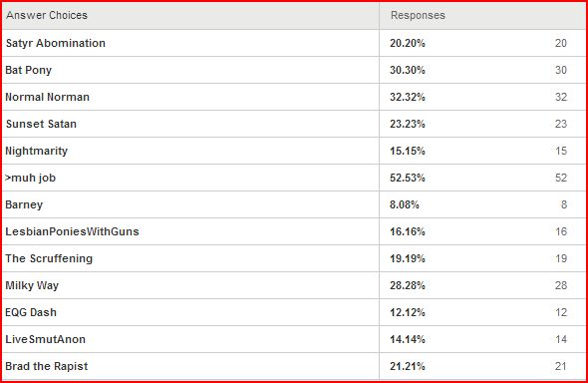
Task: Click the Normal Norman answer label
Action: click(47, 97)
